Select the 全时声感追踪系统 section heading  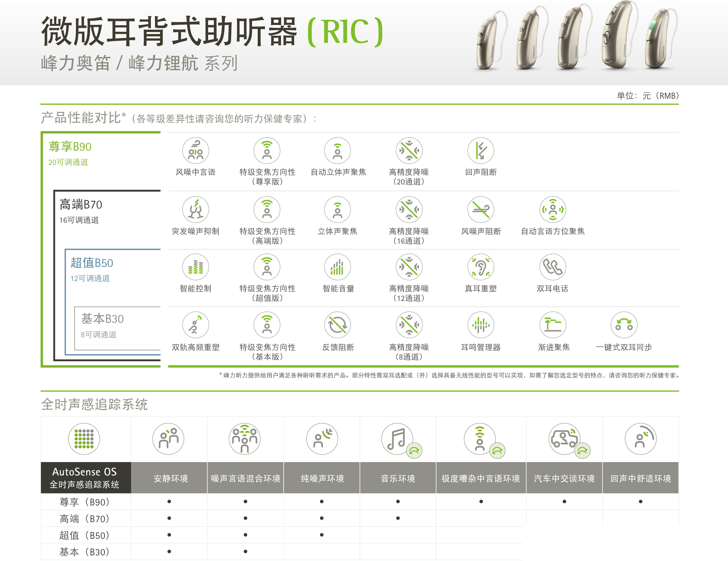click(94, 404)
